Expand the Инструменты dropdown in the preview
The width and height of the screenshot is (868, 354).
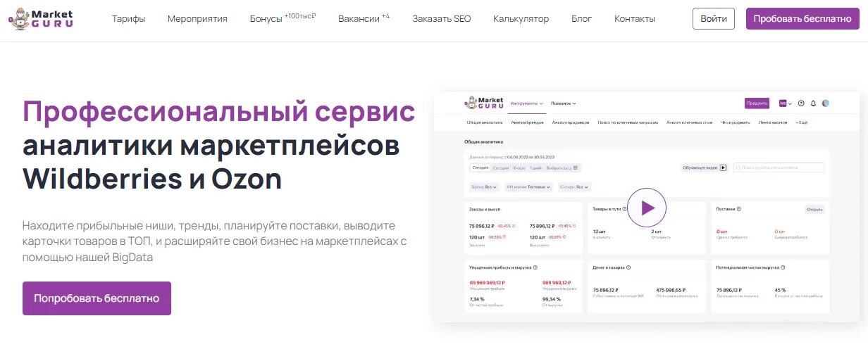527,103
